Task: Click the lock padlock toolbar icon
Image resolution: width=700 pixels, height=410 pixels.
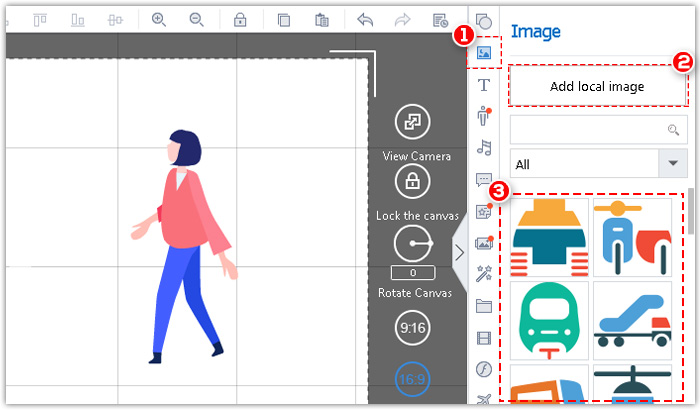Action: coord(240,20)
